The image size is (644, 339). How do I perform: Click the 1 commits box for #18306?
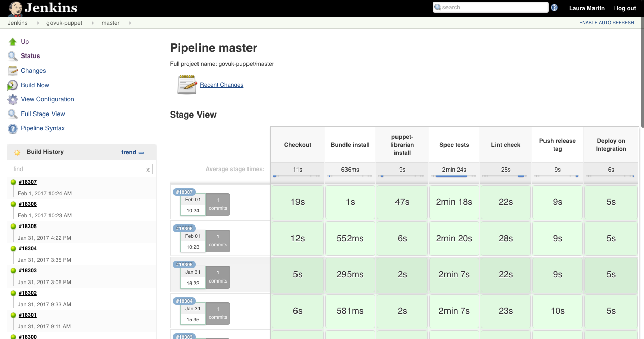pos(218,241)
